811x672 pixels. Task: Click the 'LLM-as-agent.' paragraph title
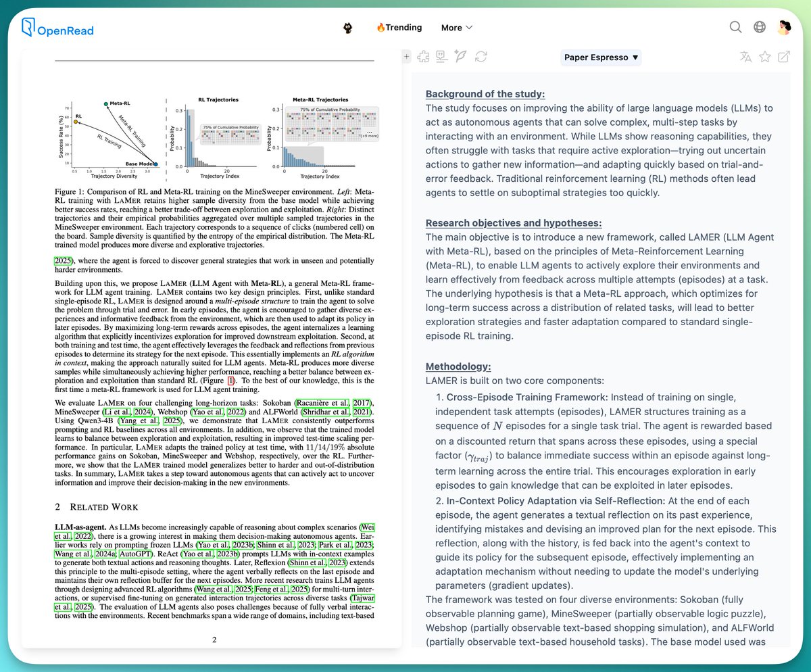point(80,527)
